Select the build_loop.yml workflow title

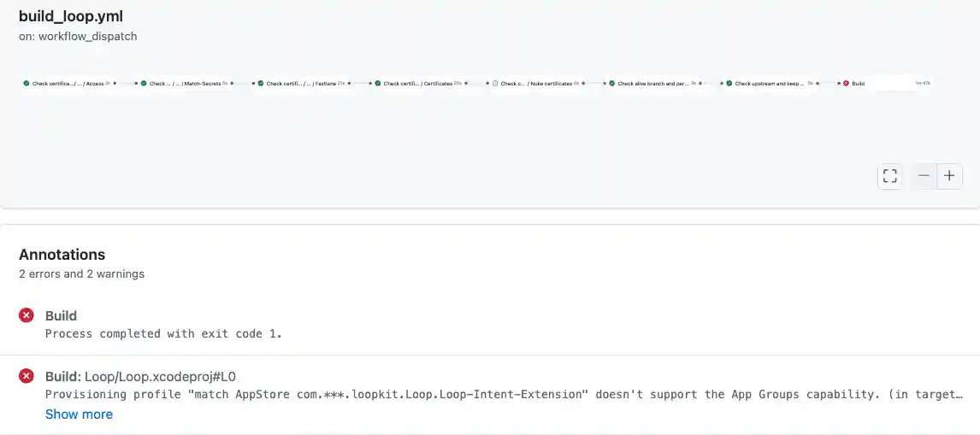[x=71, y=17]
